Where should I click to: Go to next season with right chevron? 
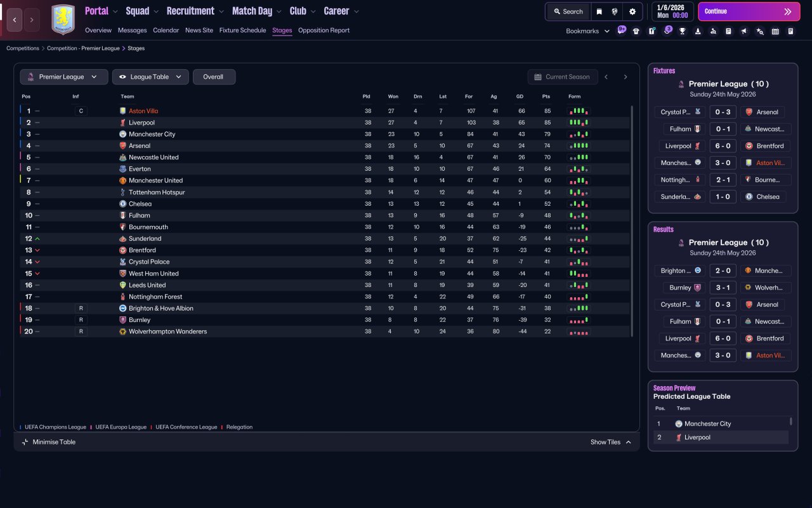pyautogui.click(x=625, y=77)
